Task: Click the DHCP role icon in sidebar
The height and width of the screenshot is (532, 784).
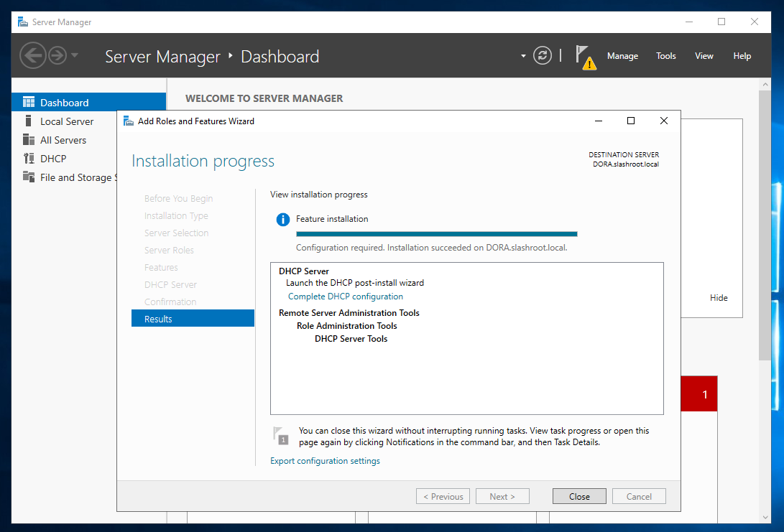Action: click(x=29, y=159)
